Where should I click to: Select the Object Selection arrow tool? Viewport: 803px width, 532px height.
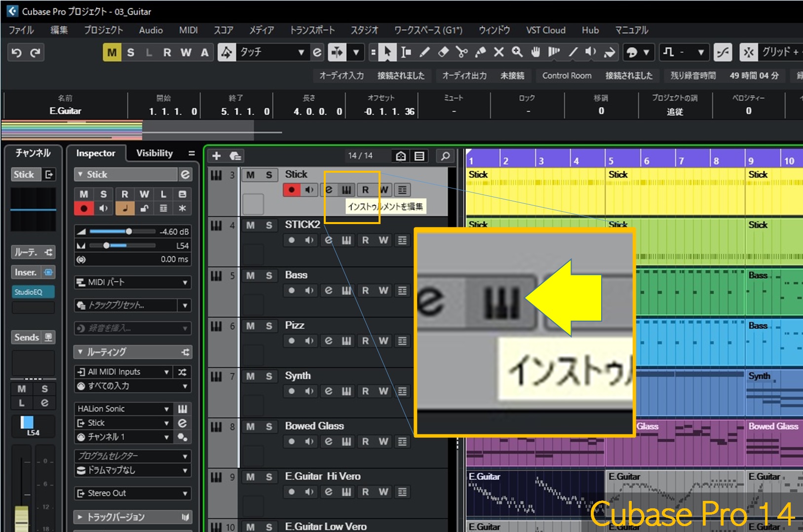[x=387, y=52]
